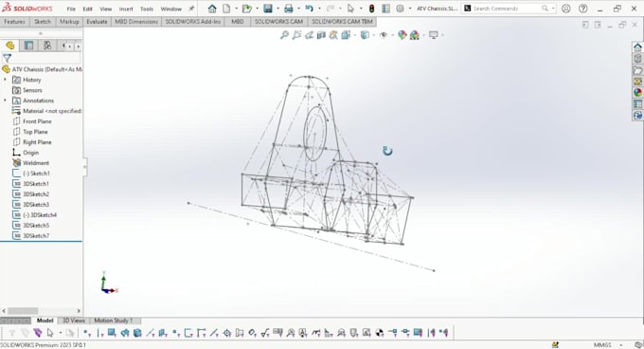Open SOLIDWORKS Resources home in task pane
Image resolution: width=644 pixels, height=349 pixels.
point(637,46)
